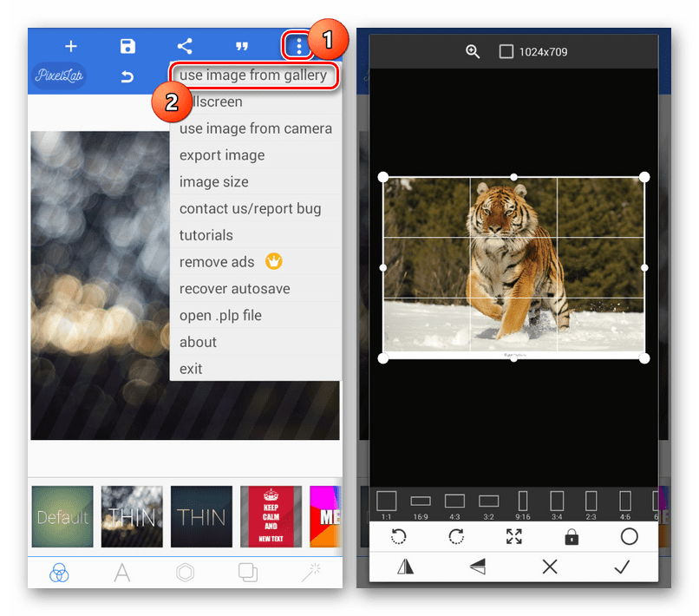Toggle the aspect ratio lock icon
699x616 pixels.
point(572,537)
